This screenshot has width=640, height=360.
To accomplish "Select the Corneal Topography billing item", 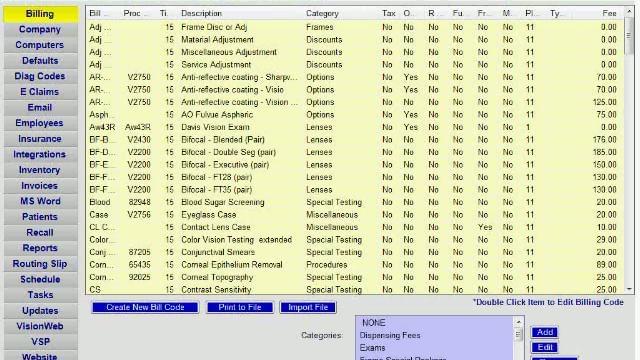I will 353,278.
